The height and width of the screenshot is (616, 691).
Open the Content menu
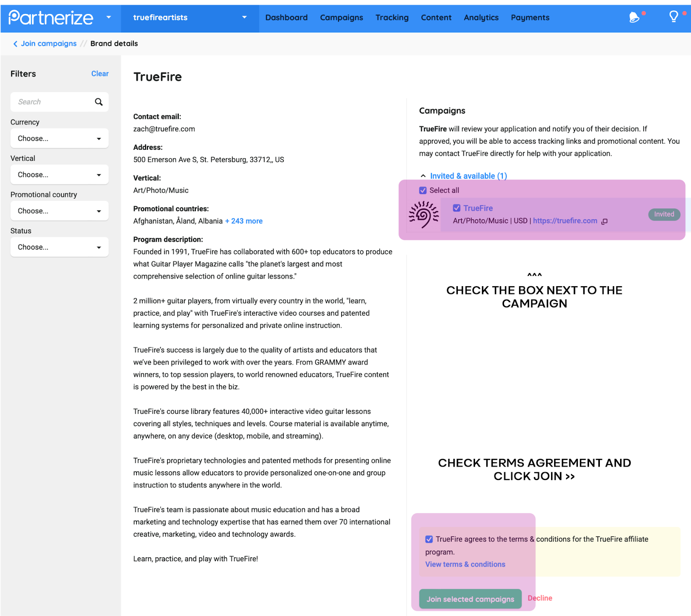436,18
